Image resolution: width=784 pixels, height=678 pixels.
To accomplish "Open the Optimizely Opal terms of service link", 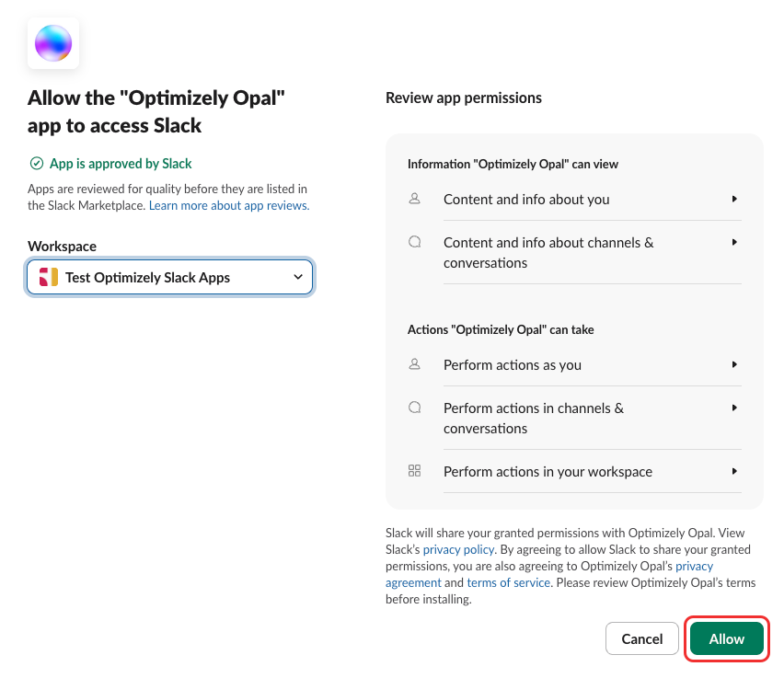I will (508, 582).
